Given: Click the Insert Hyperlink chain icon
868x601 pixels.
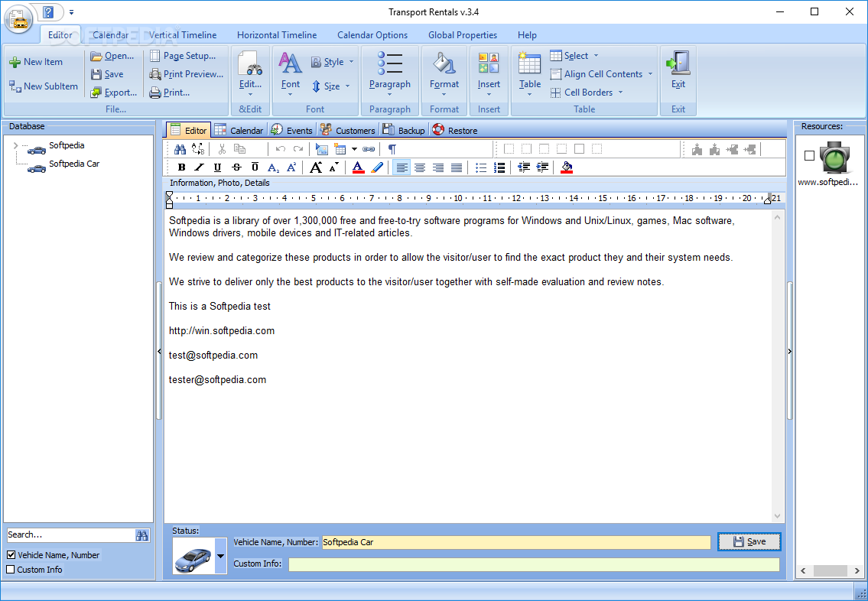Looking at the screenshot, I should 369,149.
